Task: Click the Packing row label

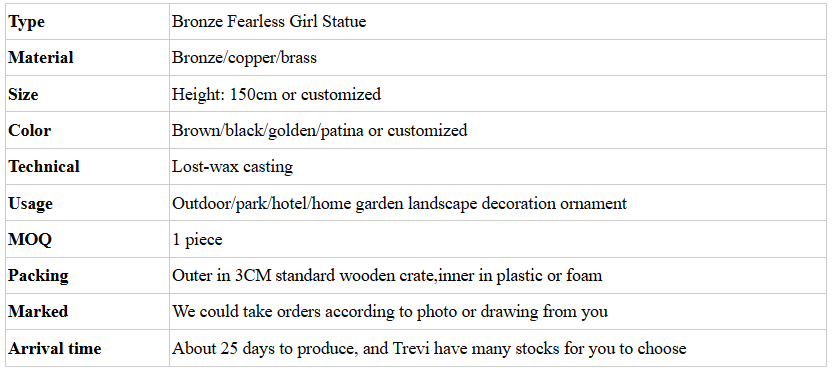Action: 38,276
